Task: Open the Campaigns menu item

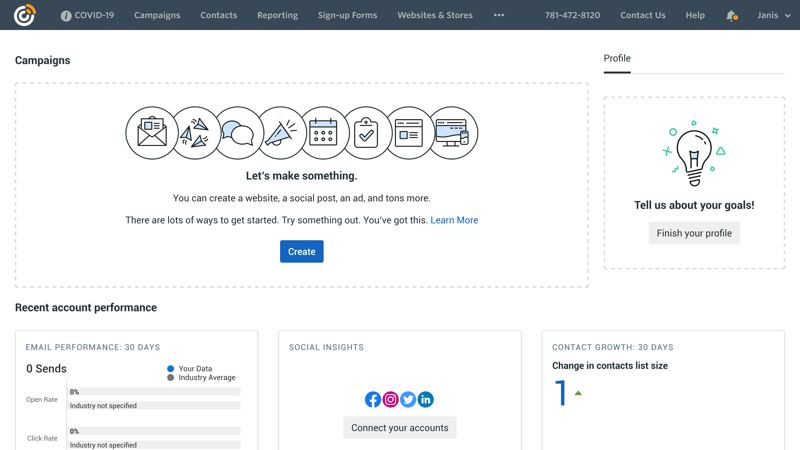Action: click(157, 15)
